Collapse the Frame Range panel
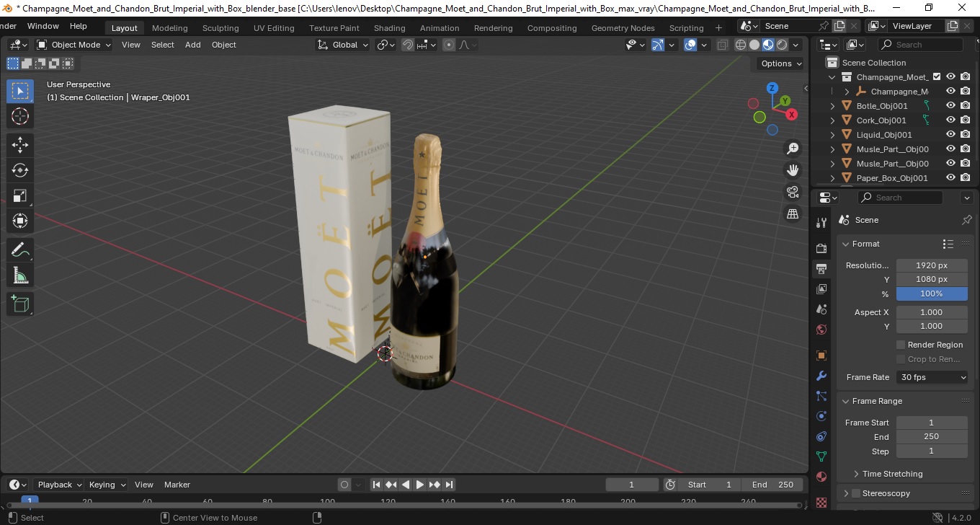Viewport: 980px width, 525px height. (846, 401)
